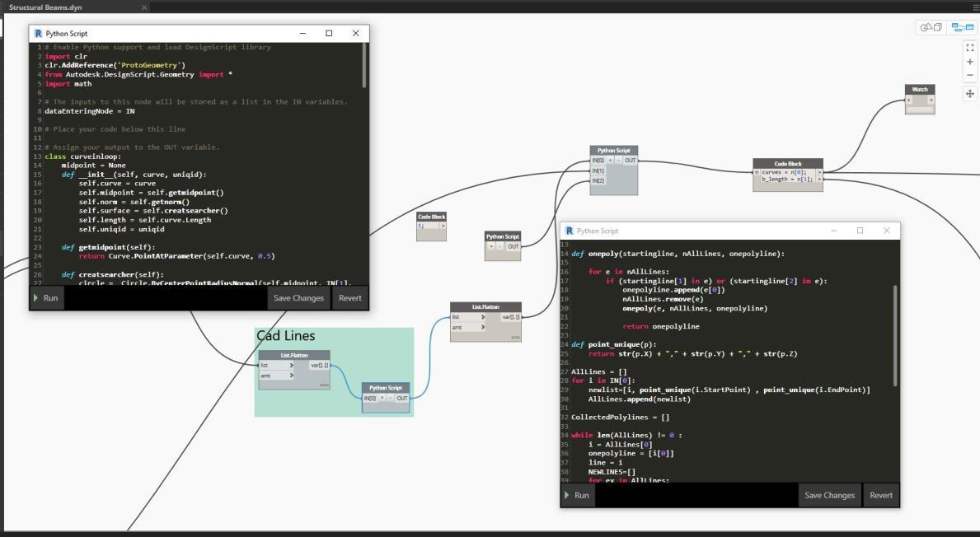Screen dimensions: 980x537
Task: Click OUT port on Python Script node with no inputs
Action: pyautogui.click(x=513, y=246)
